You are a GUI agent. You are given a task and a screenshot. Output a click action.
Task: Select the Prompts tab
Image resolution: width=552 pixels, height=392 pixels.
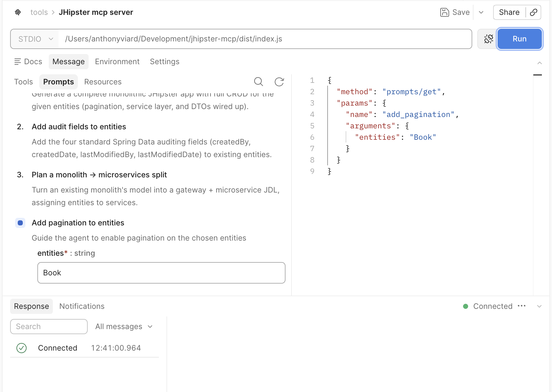pyautogui.click(x=59, y=82)
